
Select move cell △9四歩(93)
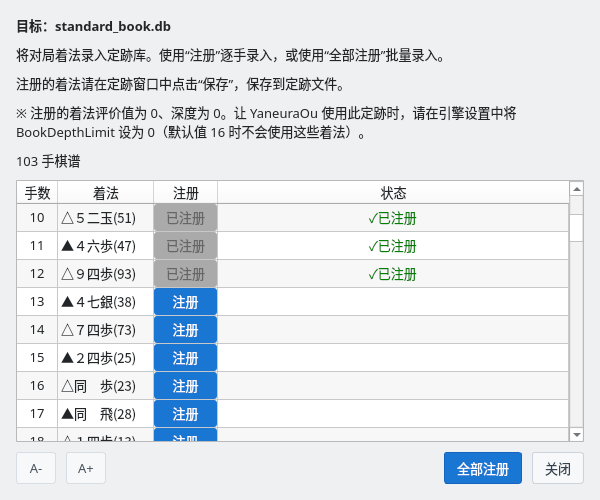(x=106, y=274)
